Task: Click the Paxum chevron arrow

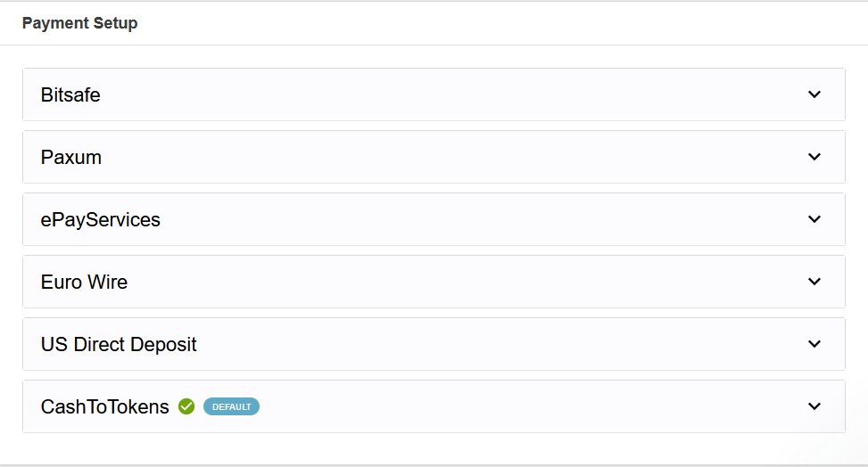Action: click(x=814, y=157)
